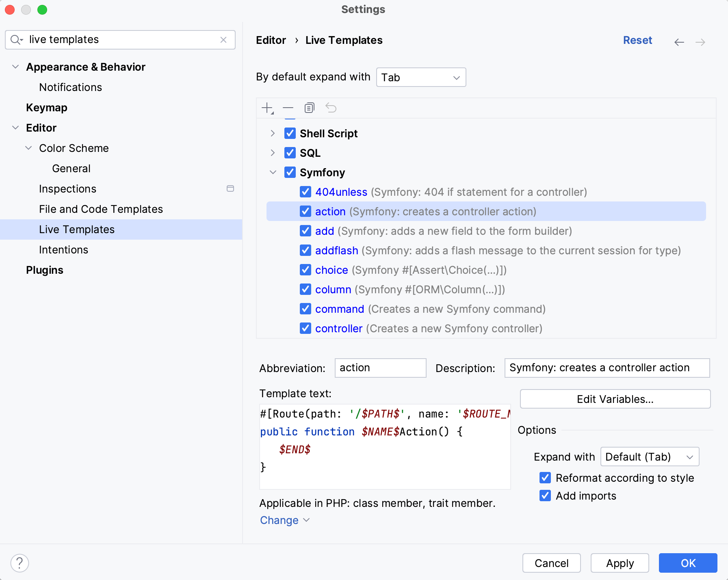Open the Expand with dropdown

click(x=649, y=457)
